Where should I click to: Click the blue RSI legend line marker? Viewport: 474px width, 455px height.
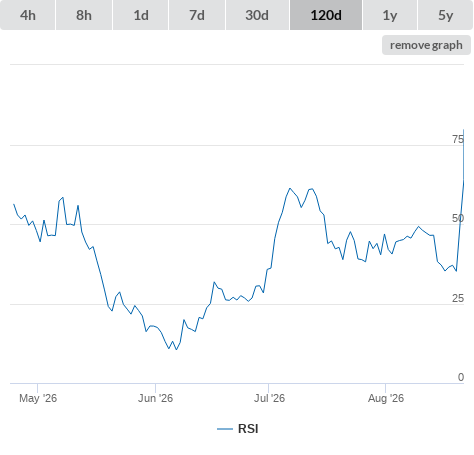pyautogui.click(x=225, y=429)
